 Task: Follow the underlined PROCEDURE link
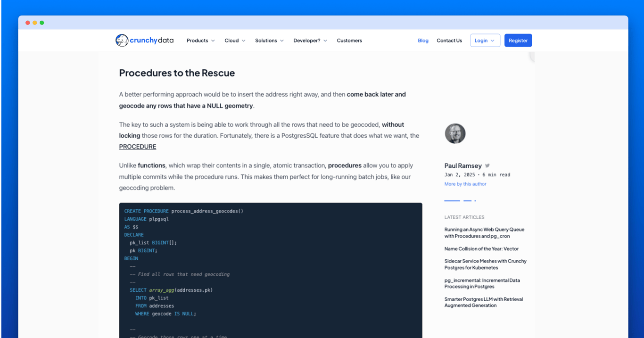tap(138, 147)
